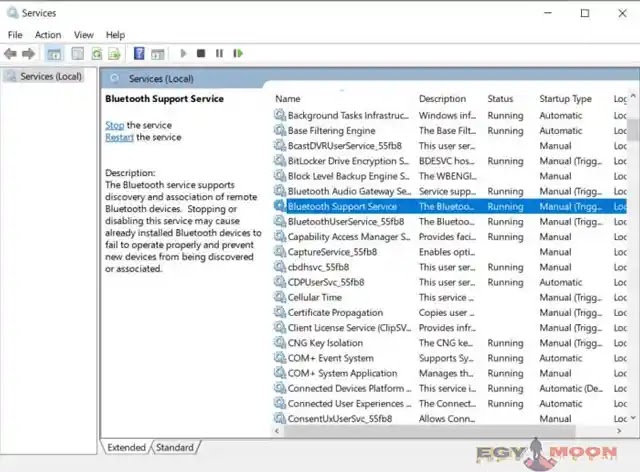Click the 'BDESVC hos...' description cell
Viewport: 640px width, 472px height.
(x=447, y=161)
